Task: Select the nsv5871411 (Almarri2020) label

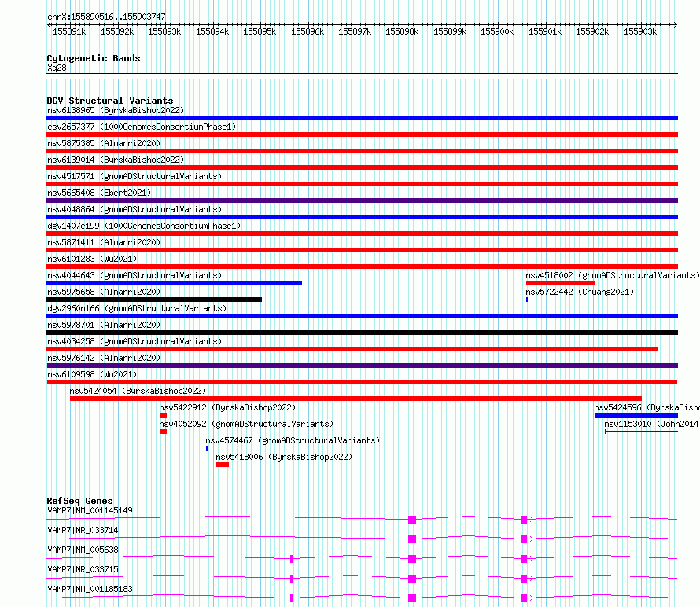Action: point(104,242)
